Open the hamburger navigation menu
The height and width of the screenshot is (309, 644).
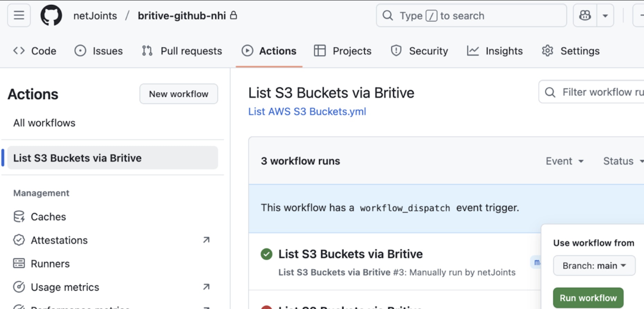tap(19, 16)
